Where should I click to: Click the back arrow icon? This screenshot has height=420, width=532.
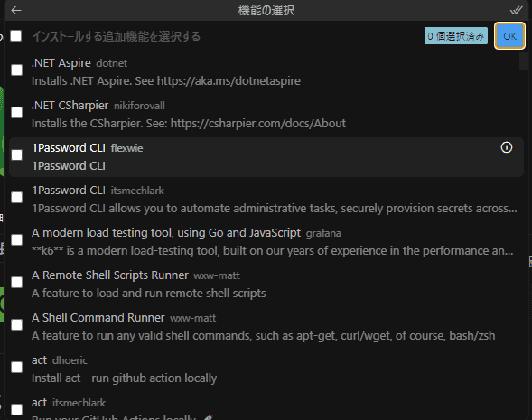(16, 11)
